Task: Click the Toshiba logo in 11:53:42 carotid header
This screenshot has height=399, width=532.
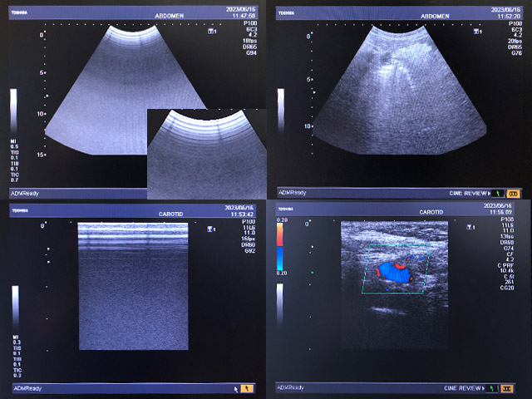Action: 20,210
